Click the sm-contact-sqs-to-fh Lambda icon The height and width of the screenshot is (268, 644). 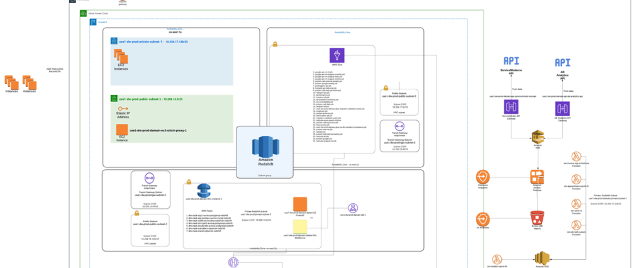click(497, 260)
